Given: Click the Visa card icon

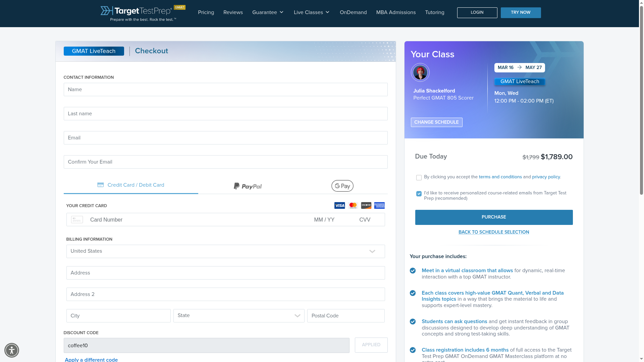Looking at the screenshot, I should [x=339, y=205].
